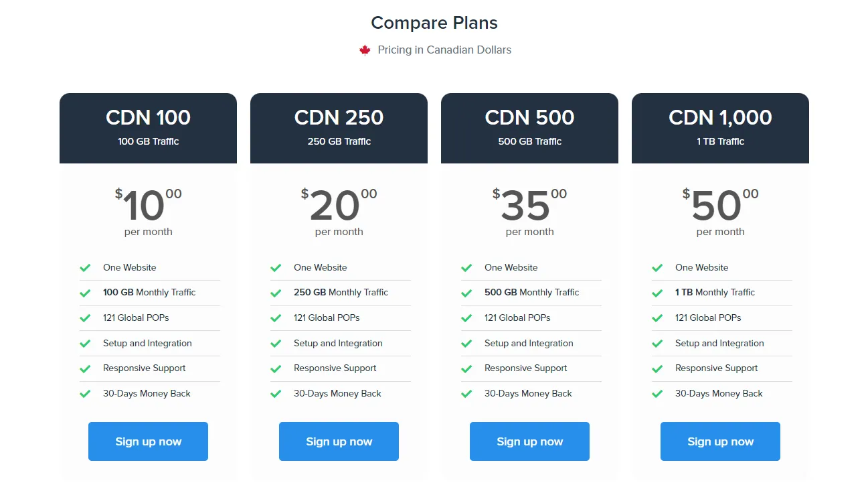
Task: Select the CDN 500 header card
Action: tap(529, 127)
